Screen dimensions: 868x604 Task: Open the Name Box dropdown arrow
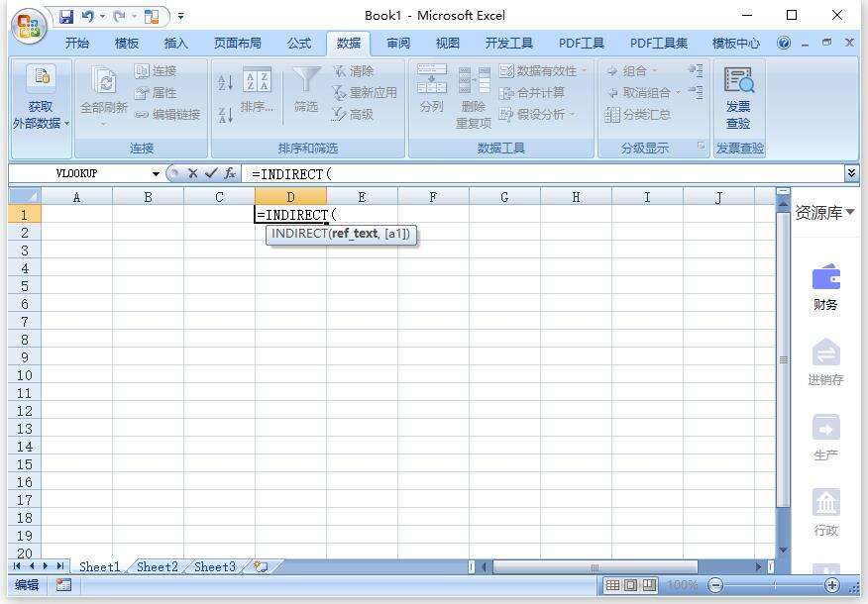[x=157, y=173]
